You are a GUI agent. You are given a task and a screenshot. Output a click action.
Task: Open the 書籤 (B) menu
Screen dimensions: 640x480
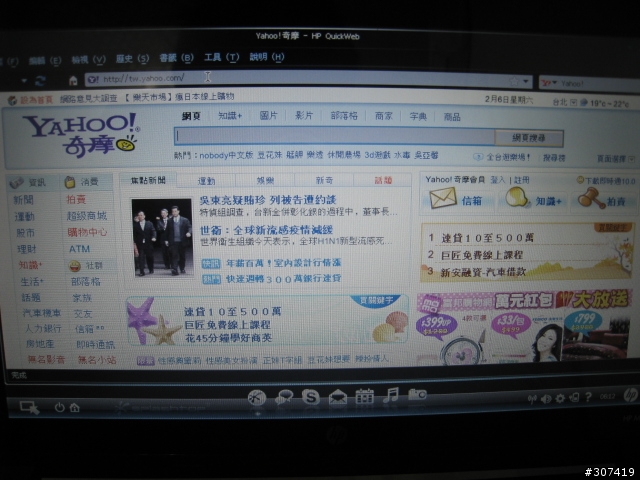176,58
